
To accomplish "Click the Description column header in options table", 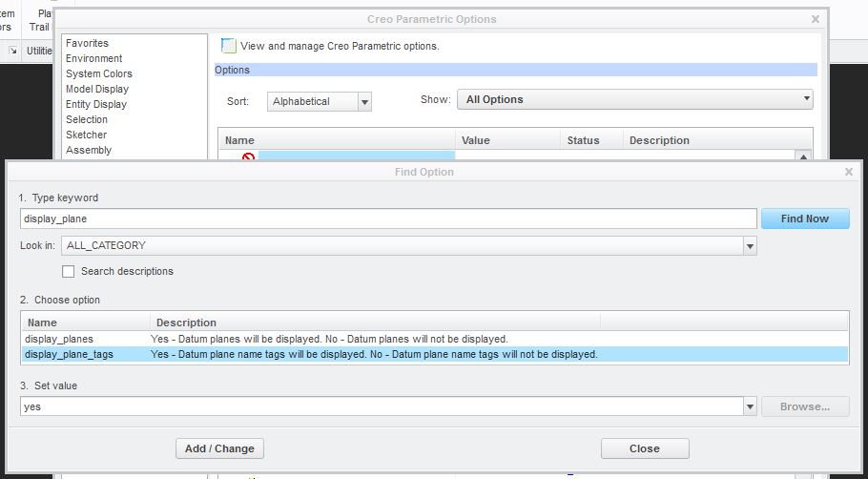I will coord(717,140).
